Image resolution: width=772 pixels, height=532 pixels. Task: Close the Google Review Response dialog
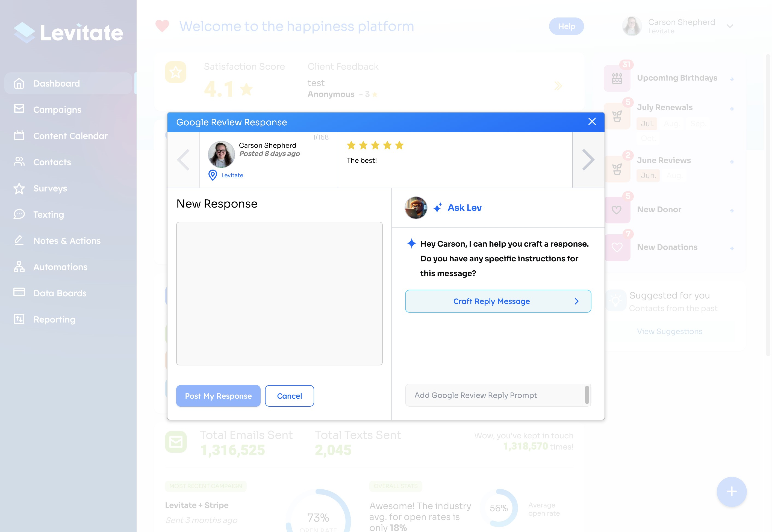click(592, 122)
